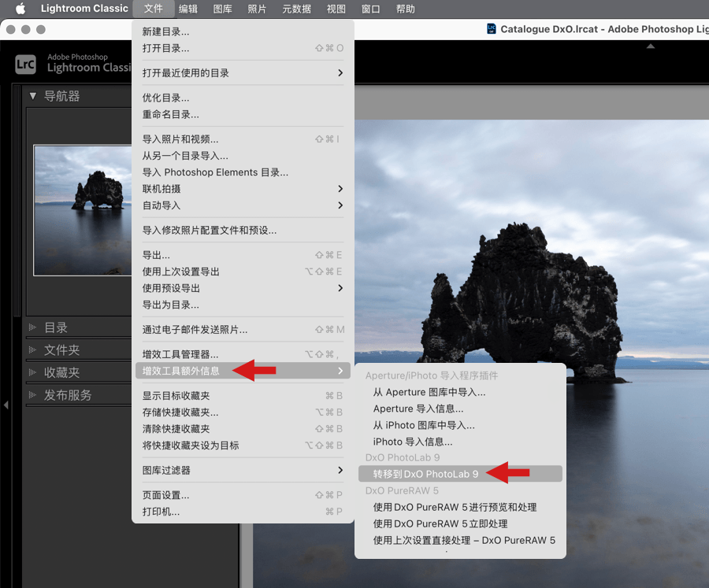Open the 使用预设导出 submenu

pyautogui.click(x=243, y=288)
